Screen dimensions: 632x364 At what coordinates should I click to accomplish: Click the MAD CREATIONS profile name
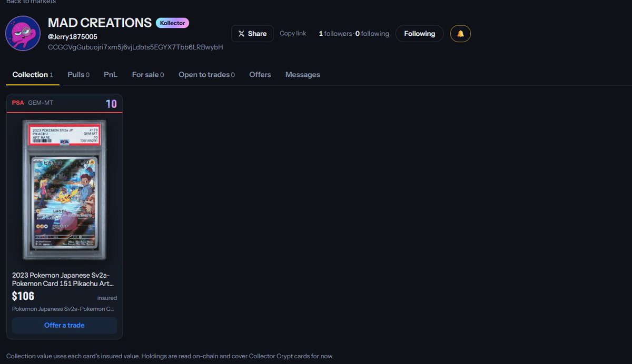coord(100,23)
